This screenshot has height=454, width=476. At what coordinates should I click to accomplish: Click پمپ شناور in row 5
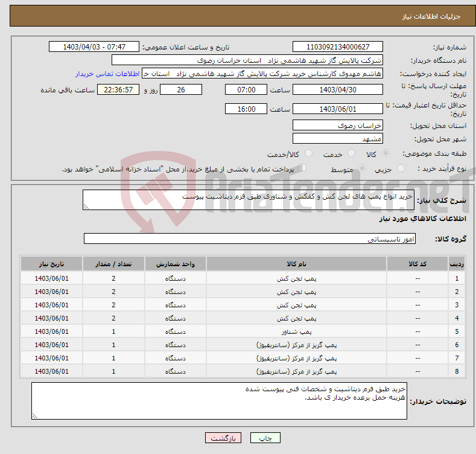[296, 331]
